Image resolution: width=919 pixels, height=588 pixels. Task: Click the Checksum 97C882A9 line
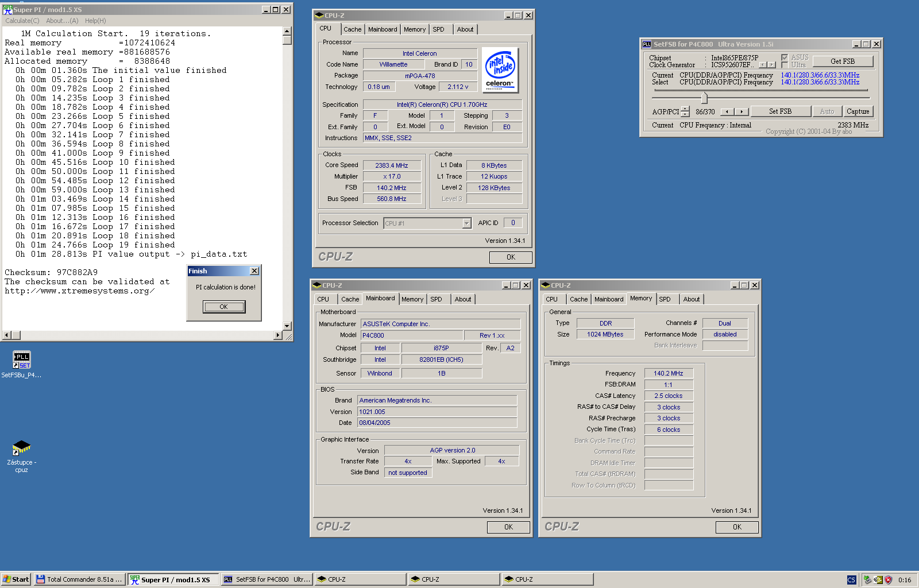click(51, 272)
